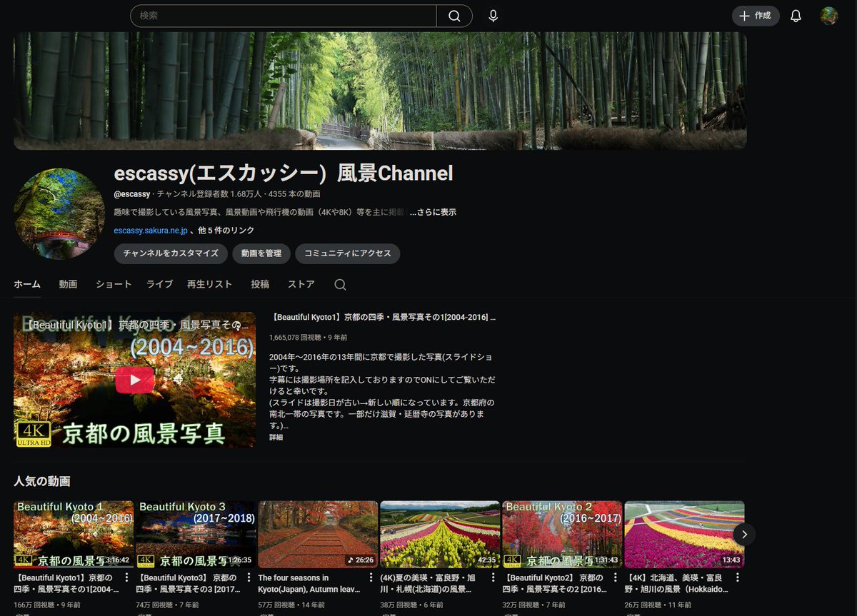Viewport: 857px width, 616px height.
Task: Click the 4355 本の動画 count
Action: [x=295, y=194]
